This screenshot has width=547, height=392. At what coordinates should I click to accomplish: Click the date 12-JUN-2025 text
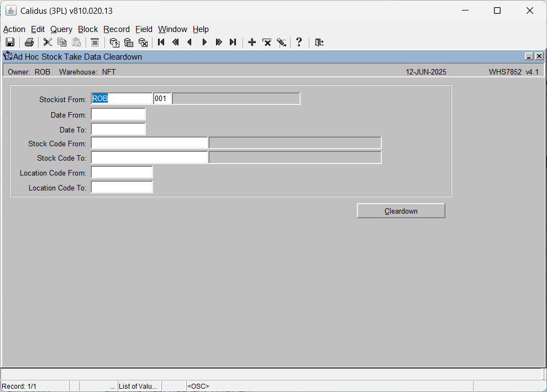pyautogui.click(x=426, y=72)
